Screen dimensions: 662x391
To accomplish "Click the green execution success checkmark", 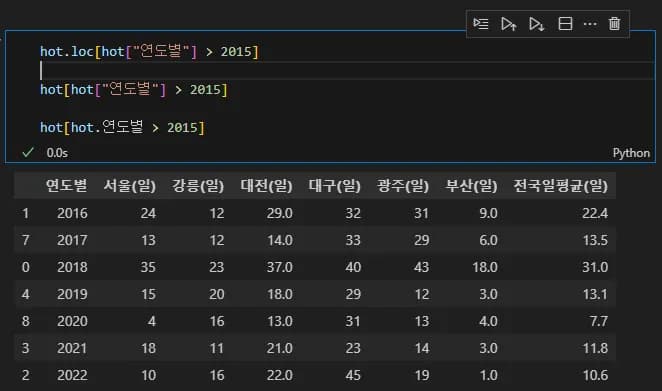I will (28, 152).
